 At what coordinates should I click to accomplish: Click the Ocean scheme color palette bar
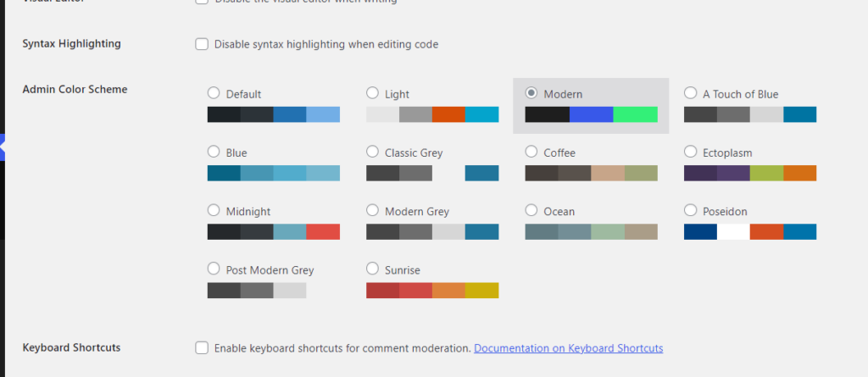[x=591, y=232]
